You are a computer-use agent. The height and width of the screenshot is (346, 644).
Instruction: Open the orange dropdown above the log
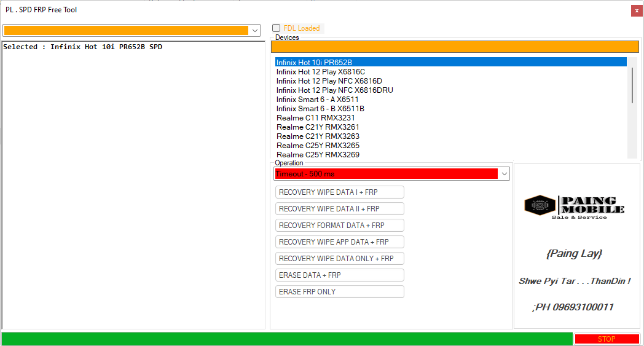tap(132, 30)
